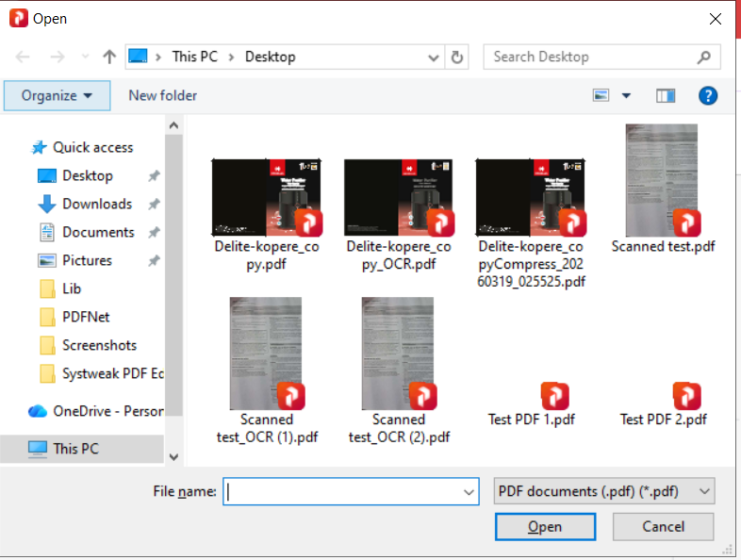Click Desktop in the address breadcrumb
741x560 pixels.
270,57
